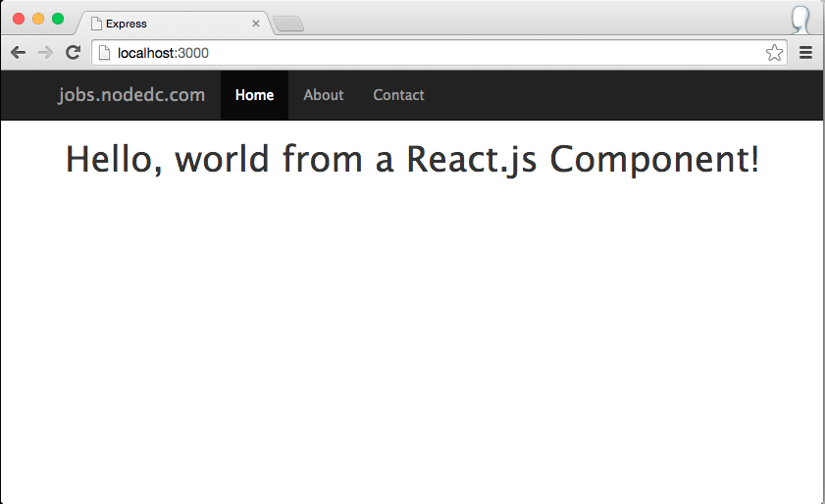Select the Express browser tab
The image size is (825, 504).
[x=174, y=24]
